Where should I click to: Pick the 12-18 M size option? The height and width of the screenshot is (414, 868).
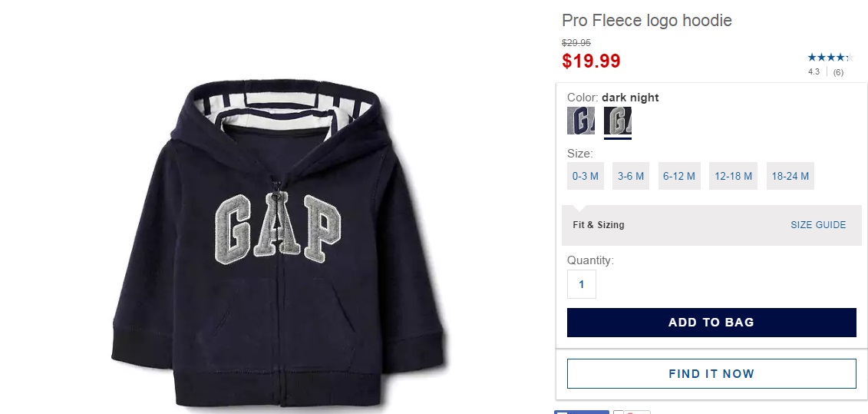coord(733,176)
